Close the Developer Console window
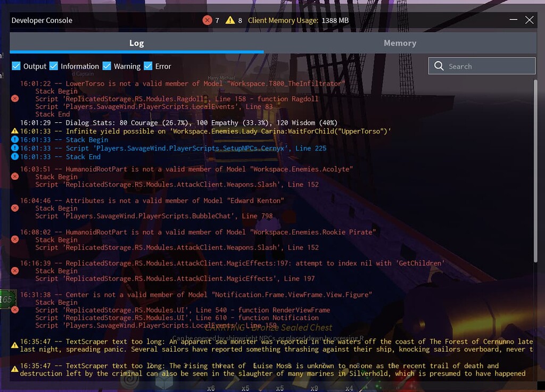The image size is (545, 392). [x=529, y=20]
